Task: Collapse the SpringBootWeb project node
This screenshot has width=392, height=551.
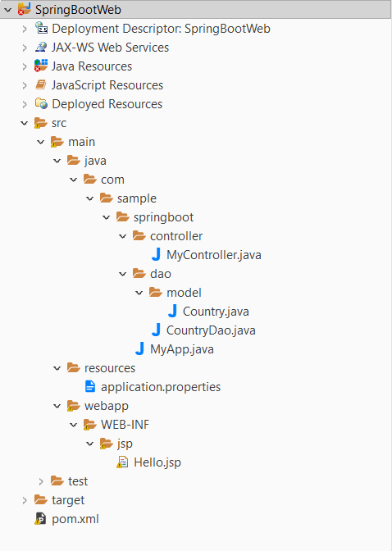Action: (x=7, y=10)
